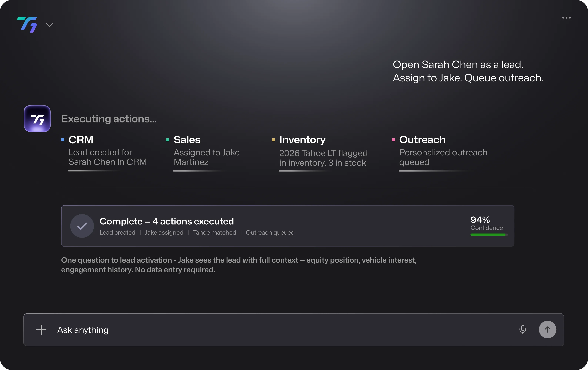Click the blue CRM marker square

(63, 140)
